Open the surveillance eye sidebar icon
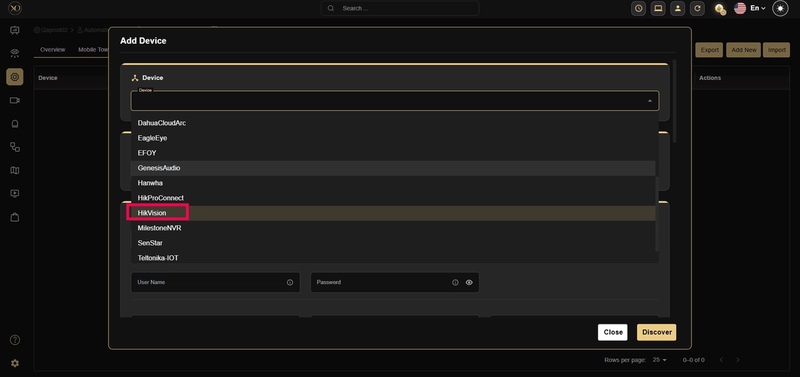This screenshot has height=377, width=800. 15,54
